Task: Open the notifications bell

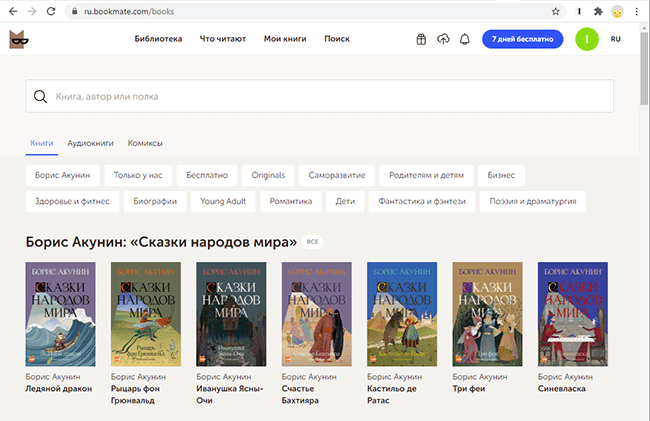Action: 465,39
